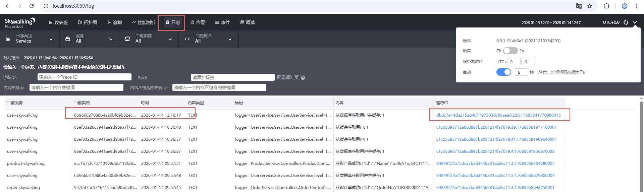Expand the 当前端点 All dropdown
Viewport: 644px width, 192px height.
[x=230, y=39]
